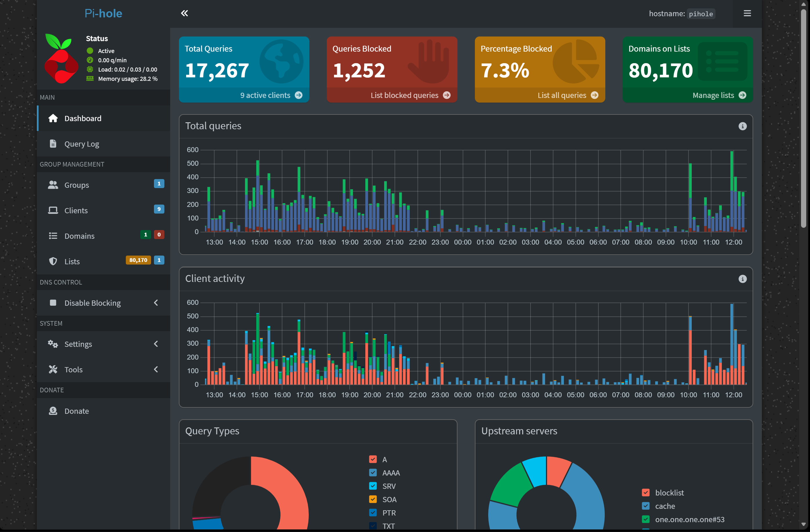Open the Domains menu item

pyautogui.click(x=103, y=236)
